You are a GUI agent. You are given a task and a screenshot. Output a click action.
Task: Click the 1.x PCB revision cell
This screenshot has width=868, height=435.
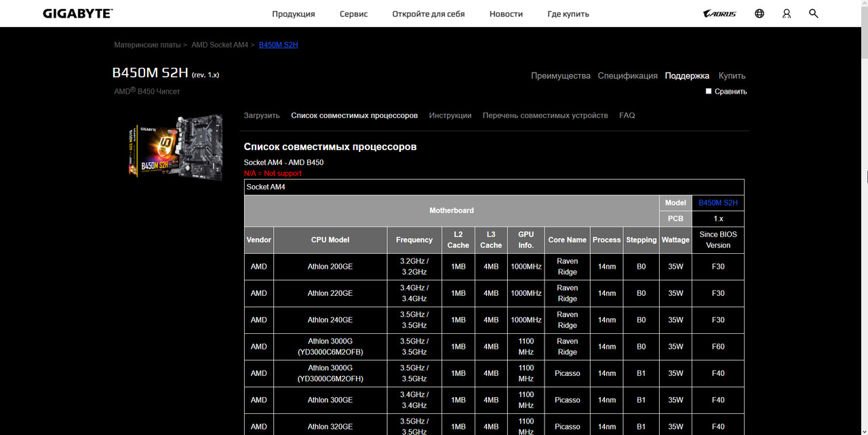tap(718, 219)
